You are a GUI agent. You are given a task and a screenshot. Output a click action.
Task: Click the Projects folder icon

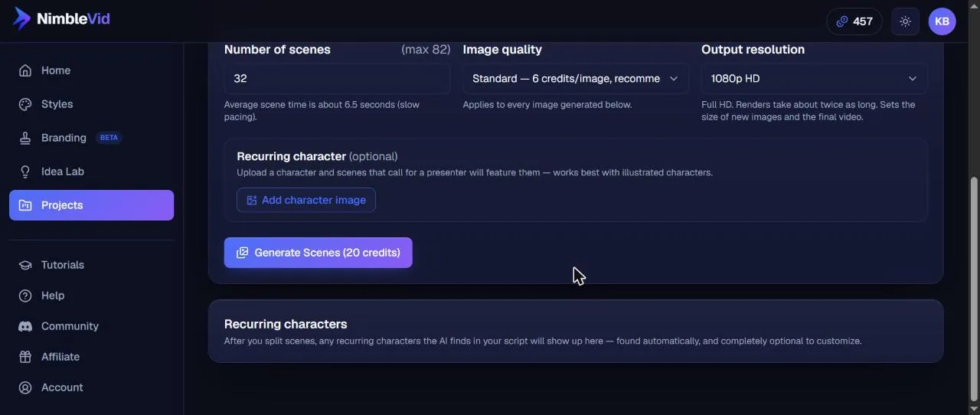pos(25,205)
